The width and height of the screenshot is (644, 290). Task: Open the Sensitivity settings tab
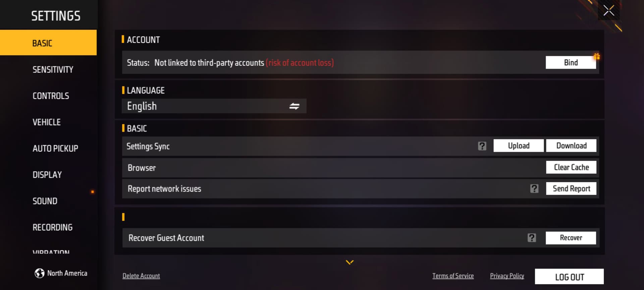click(x=53, y=69)
